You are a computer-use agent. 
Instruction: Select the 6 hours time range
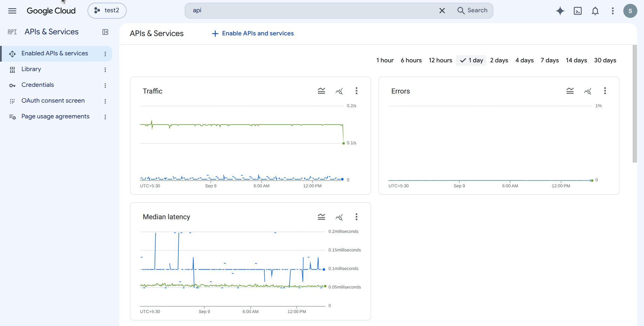point(411,60)
